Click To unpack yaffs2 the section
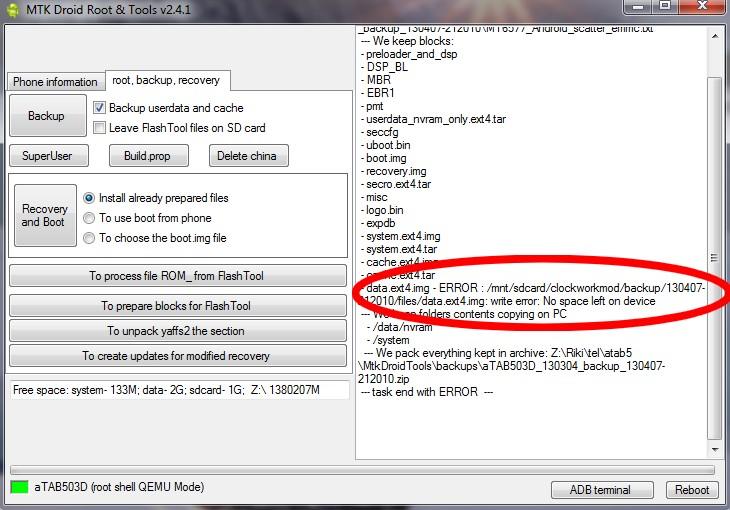730x510 pixels. 177,331
